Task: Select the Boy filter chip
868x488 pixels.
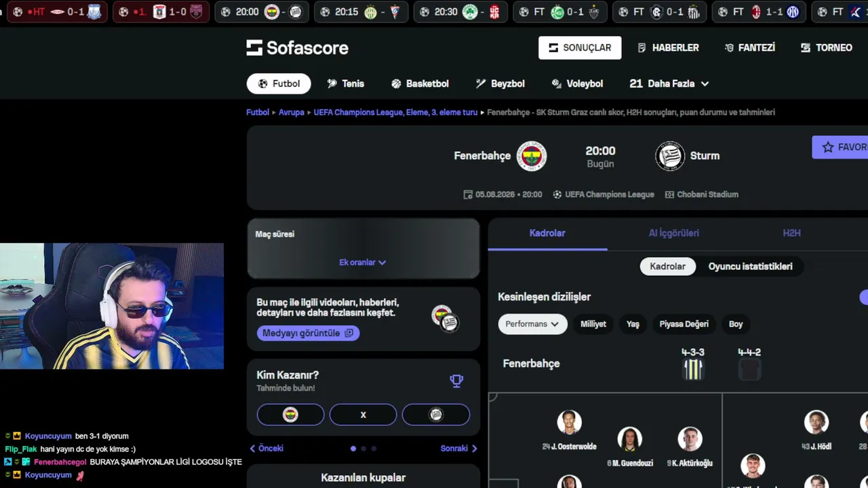Action: 736,324
